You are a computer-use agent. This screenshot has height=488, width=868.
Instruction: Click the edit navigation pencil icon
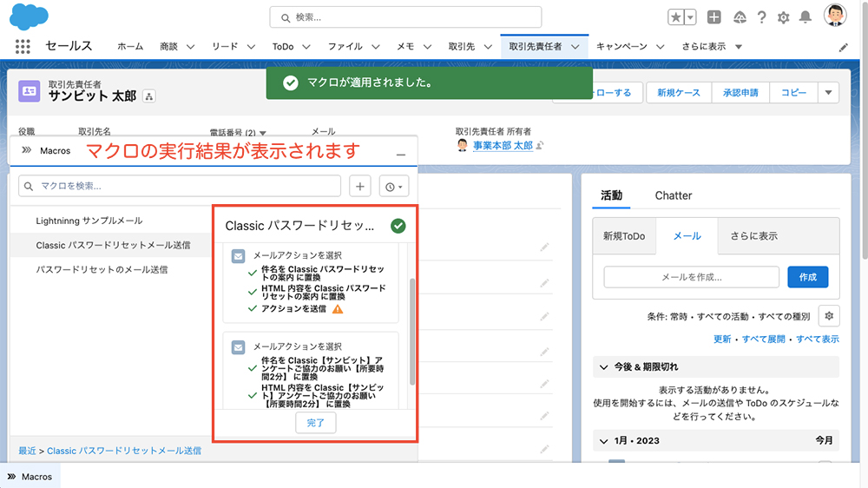click(843, 48)
